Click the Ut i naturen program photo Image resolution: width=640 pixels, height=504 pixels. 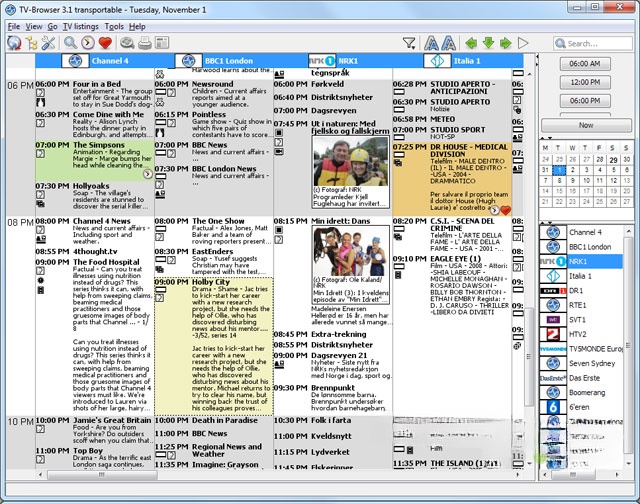[351, 162]
